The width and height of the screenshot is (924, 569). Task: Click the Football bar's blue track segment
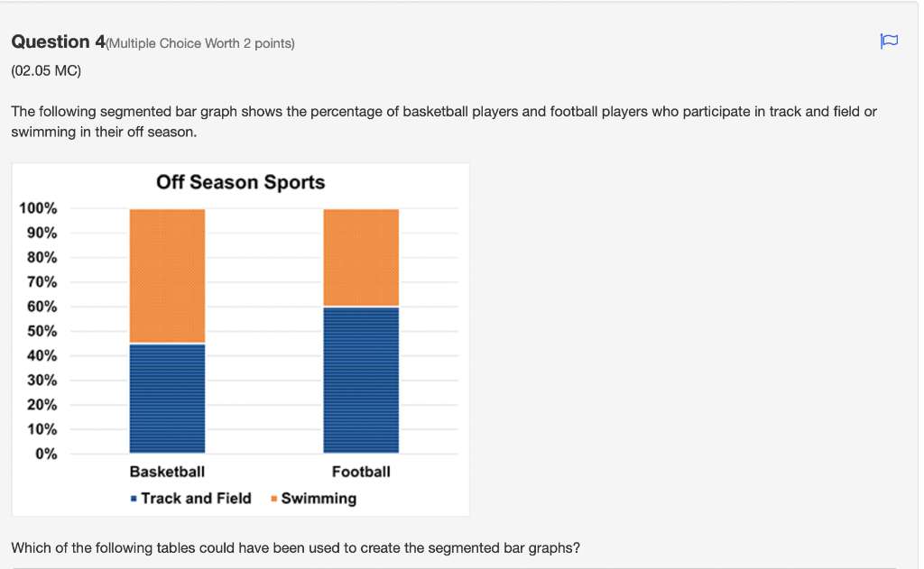(x=361, y=380)
